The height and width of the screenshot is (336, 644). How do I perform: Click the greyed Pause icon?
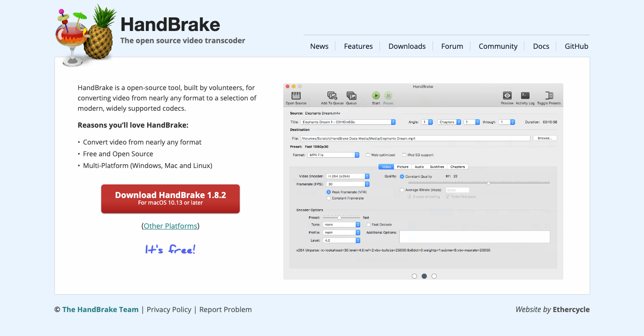click(x=388, y=96)
